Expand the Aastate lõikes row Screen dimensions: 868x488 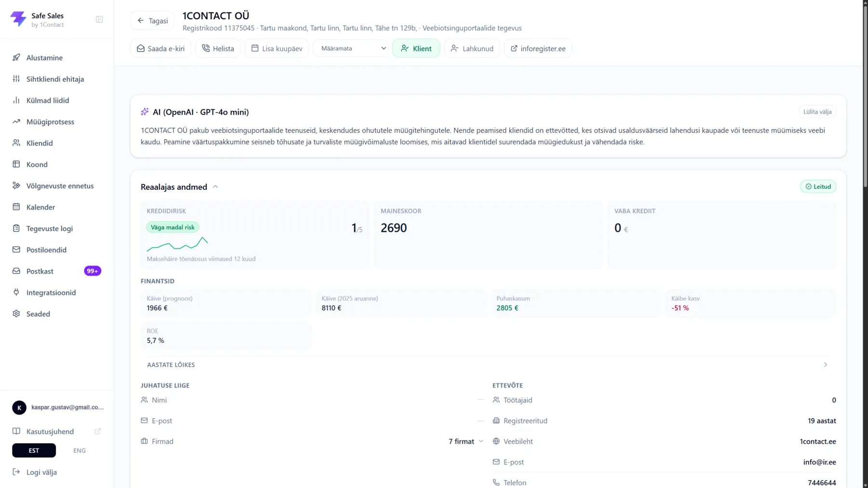(x=488, y=365)
